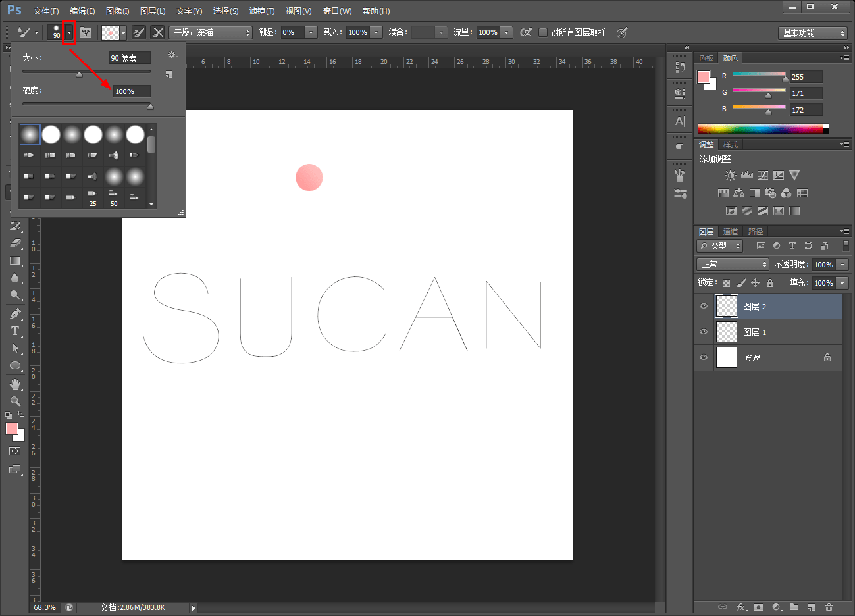Screen dimensions: 855x616
Task: Open the 文件(F) menu
Action: click(x=46, y=11)
